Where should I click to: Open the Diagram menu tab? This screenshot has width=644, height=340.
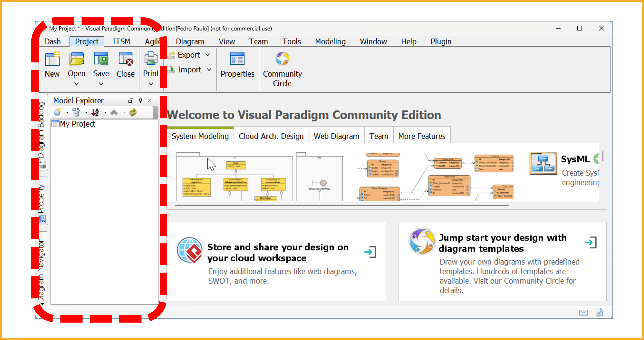(190, 42)
